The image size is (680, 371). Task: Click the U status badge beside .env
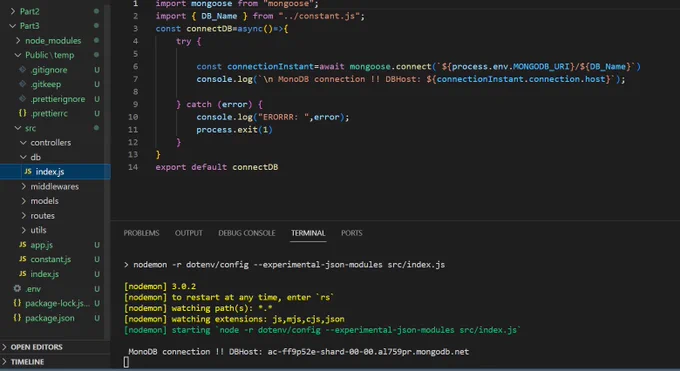pos(97,289)
